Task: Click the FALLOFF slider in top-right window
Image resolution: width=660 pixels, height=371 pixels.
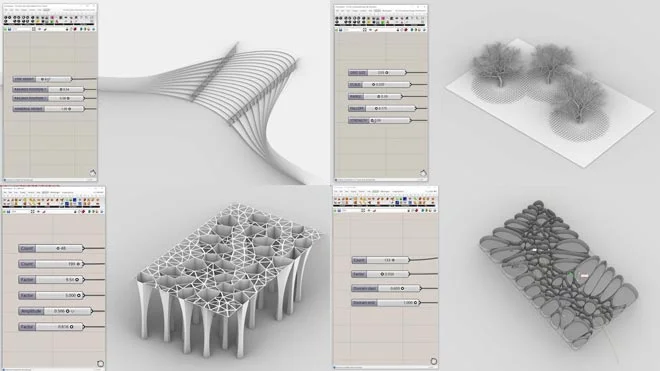Action: 382,108
